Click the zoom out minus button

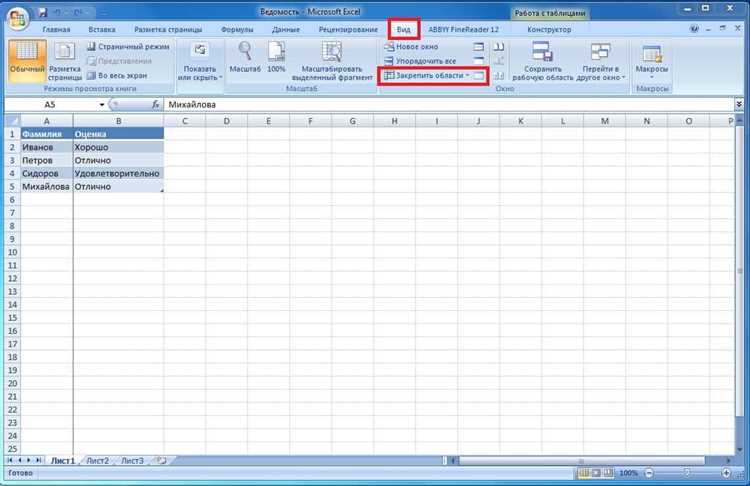tap(649, 473)
